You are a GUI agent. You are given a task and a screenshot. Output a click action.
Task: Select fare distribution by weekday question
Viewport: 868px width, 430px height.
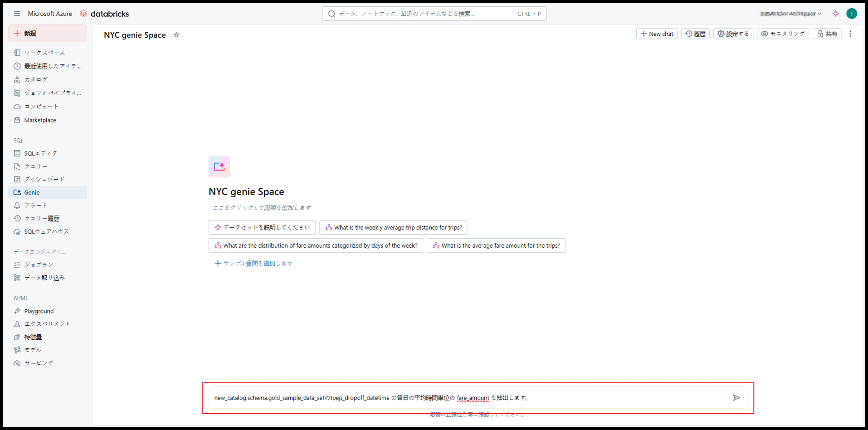click(x=316, y=245)
